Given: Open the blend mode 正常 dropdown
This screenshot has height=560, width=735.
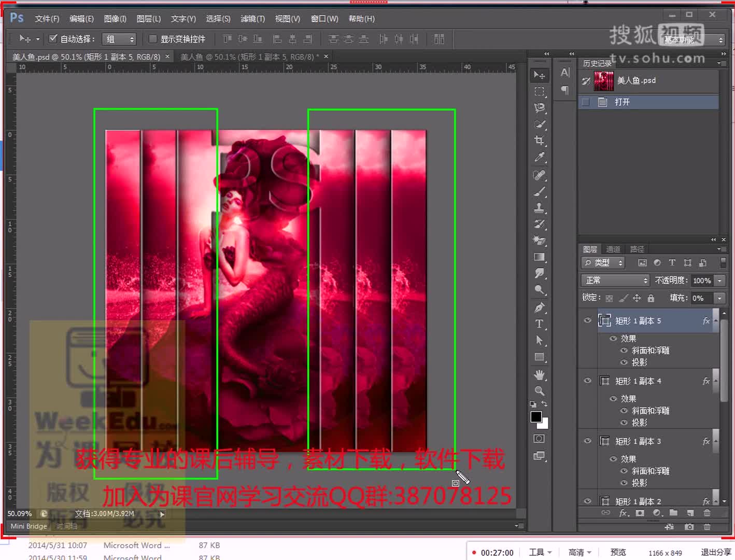Looking at the screenshot, I should click(x=615, y=281).
